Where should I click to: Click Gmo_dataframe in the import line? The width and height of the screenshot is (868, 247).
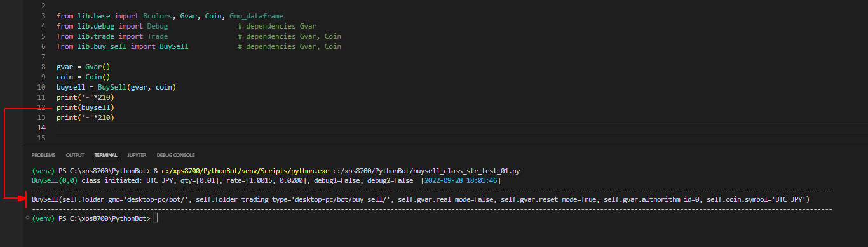tap(256, 16)
